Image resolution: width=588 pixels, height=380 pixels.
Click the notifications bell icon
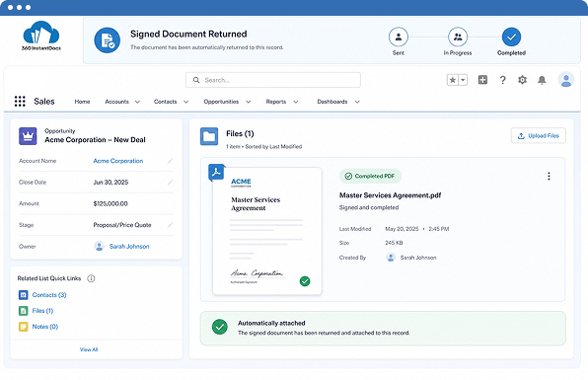542,80
